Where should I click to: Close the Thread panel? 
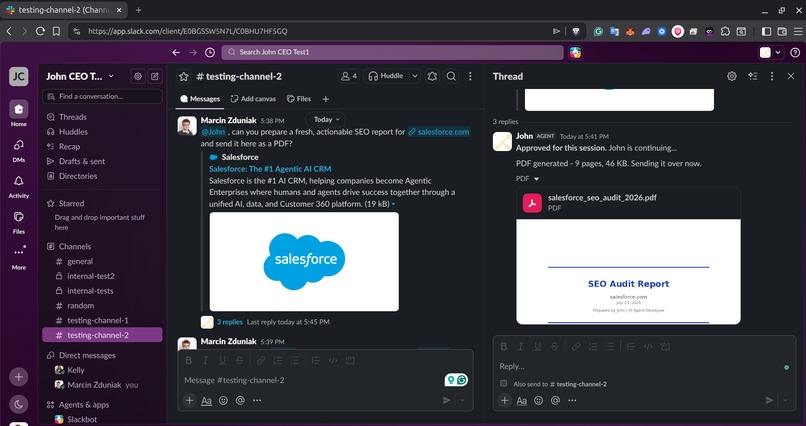791,76
